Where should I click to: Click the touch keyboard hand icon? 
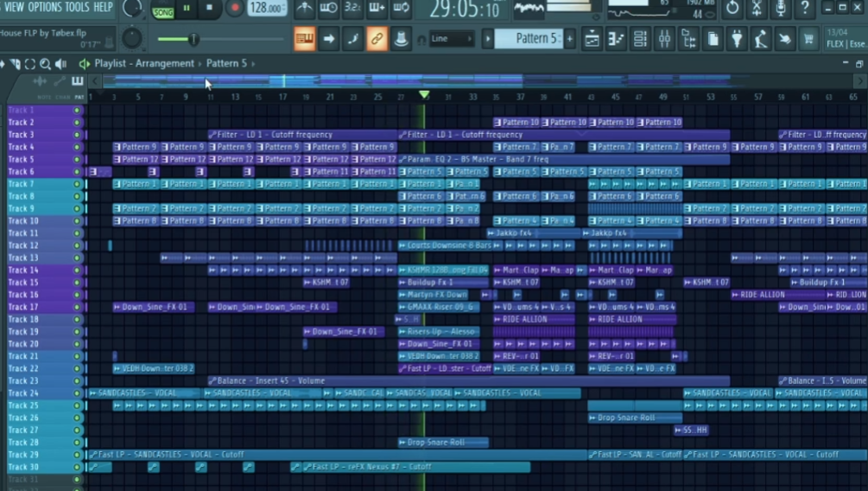[784, 39]
